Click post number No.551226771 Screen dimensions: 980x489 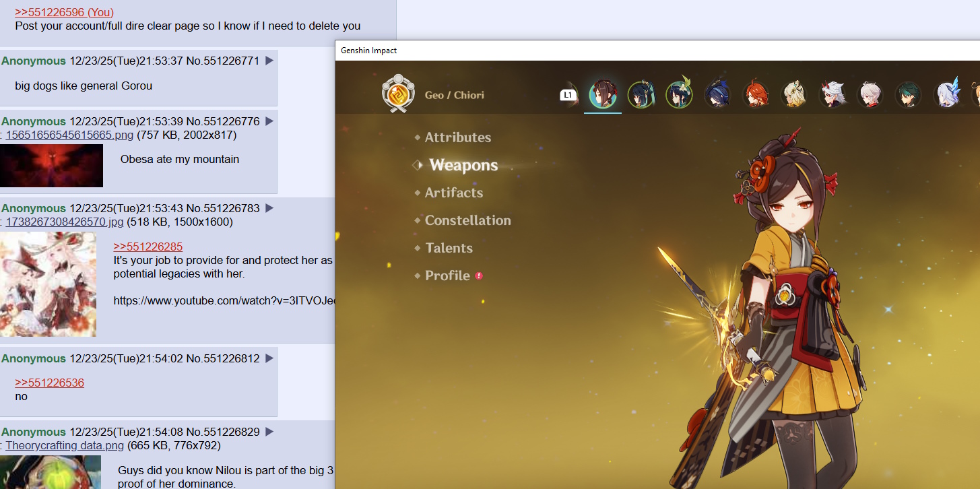coord(223,61)
